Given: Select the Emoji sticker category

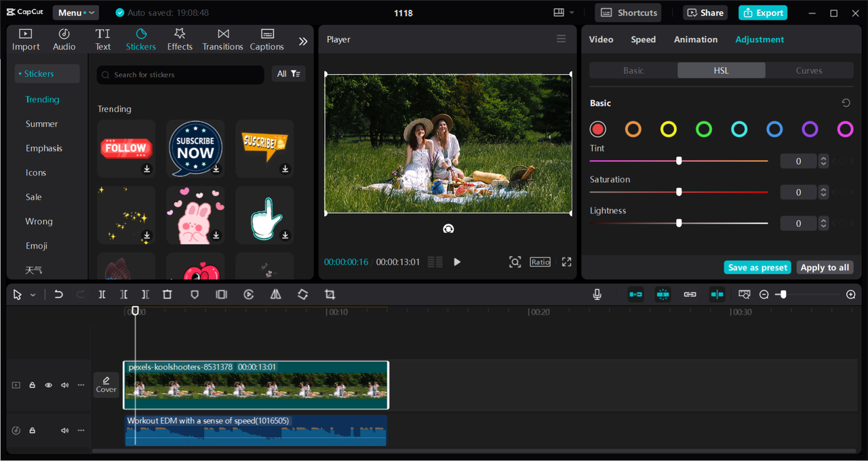Looking at the screenshot, I should (x=37, y=246).
